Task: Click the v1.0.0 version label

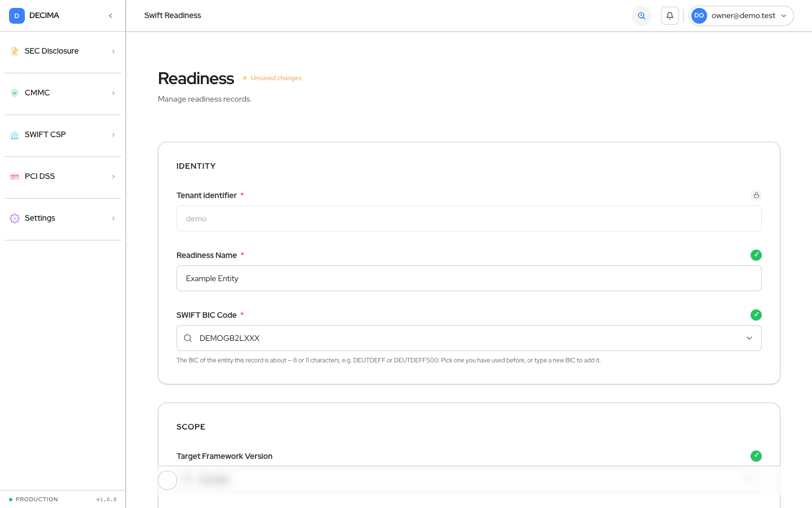Action: pyautogui.click(x=107, y=500)
